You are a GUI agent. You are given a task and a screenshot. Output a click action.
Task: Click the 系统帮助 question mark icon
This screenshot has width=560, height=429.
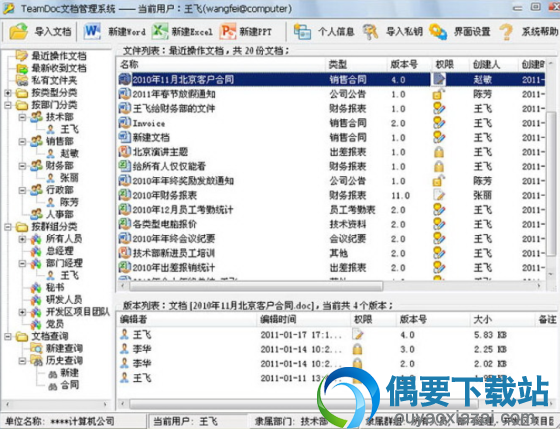pyautogui.click(x=506, y=32)
